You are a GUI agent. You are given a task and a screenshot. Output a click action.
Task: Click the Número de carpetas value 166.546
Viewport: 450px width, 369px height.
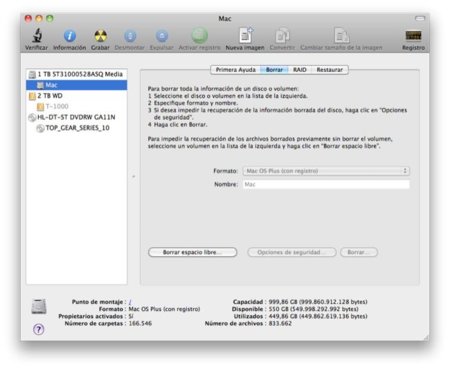pyautogui.click(x=140, y=323)
